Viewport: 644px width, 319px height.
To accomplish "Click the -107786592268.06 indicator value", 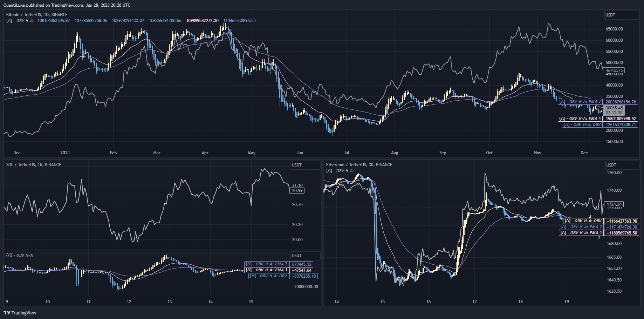I will click(90, 21).
